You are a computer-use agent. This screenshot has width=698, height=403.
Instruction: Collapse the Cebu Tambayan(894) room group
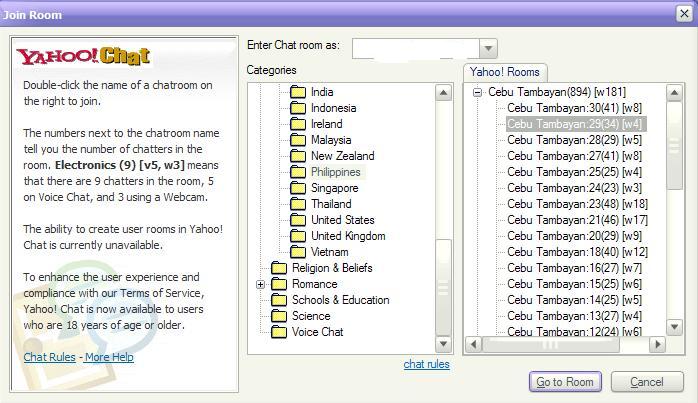(x=478, y=92)
